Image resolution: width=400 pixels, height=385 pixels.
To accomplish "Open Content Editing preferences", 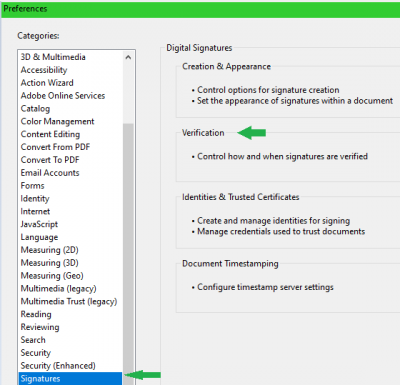I will click(50, 134).
